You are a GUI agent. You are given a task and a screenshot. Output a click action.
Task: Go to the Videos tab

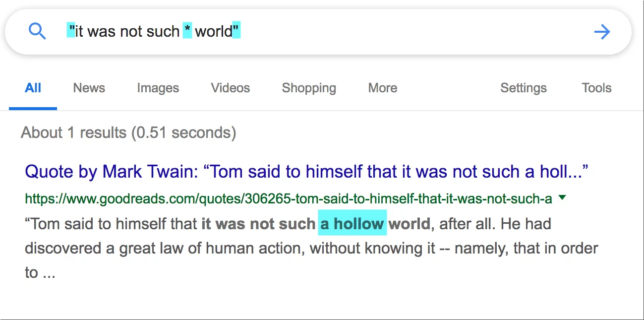[231, 88]
